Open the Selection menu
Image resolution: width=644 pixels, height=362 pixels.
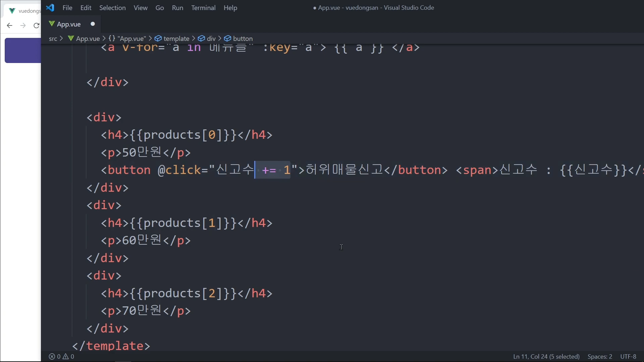click(x=112, y=8)
